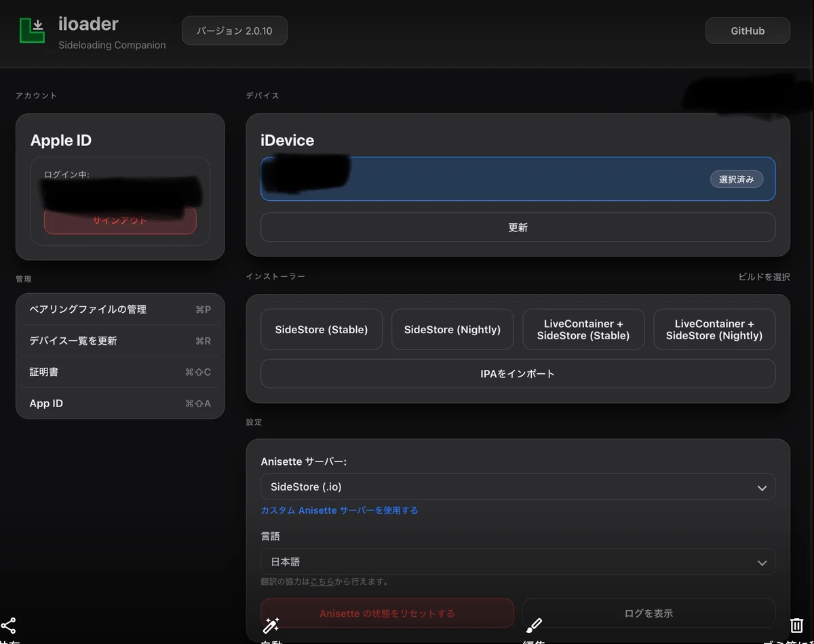Click the ログイン中 label
Image resolution: width=814 pixels, height=644 pixels.
(66, 174)
